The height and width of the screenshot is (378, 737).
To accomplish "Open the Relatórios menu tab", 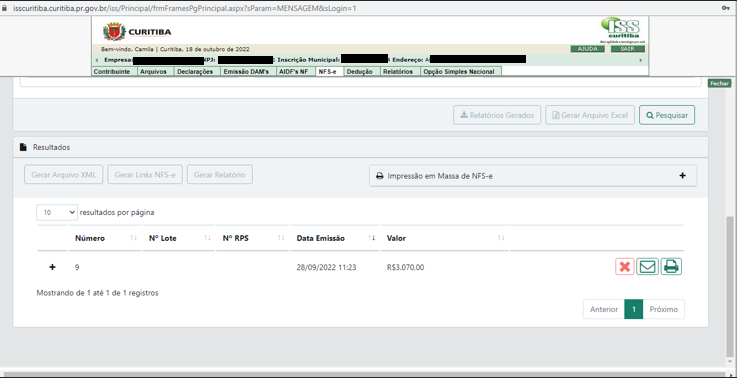I will (400, 71).
